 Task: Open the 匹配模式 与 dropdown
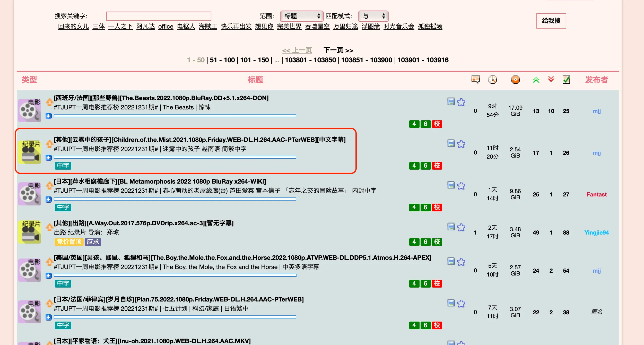point(373,16)
